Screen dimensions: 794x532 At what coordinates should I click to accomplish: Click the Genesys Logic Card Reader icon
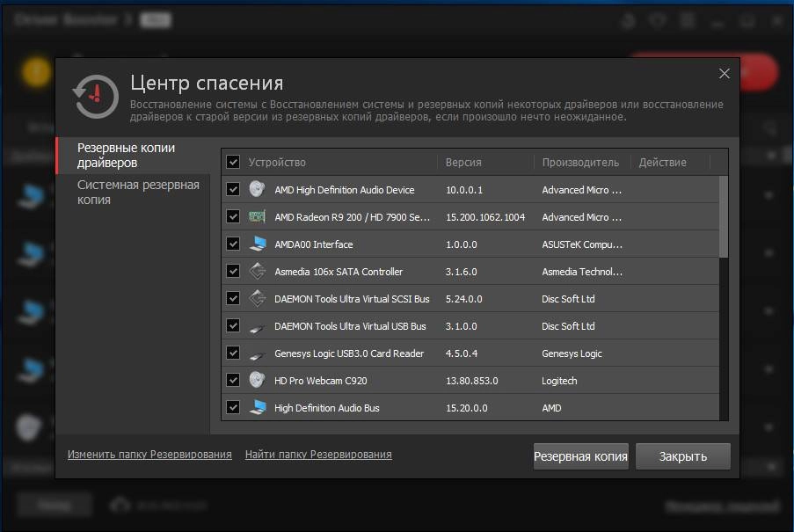(x=257, y=356)
